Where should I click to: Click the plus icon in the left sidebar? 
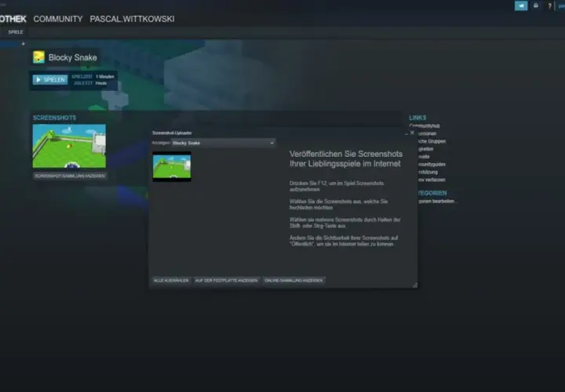[x=23, y=44]
